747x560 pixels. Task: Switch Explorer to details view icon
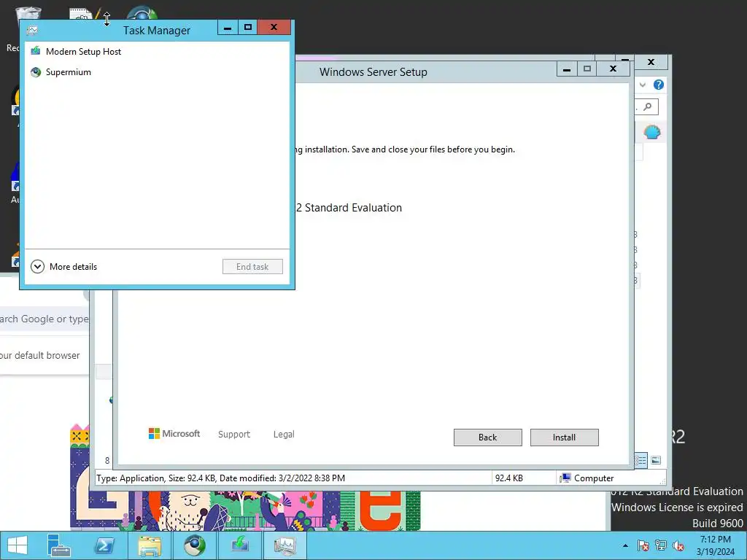click(x=640, y=460)
